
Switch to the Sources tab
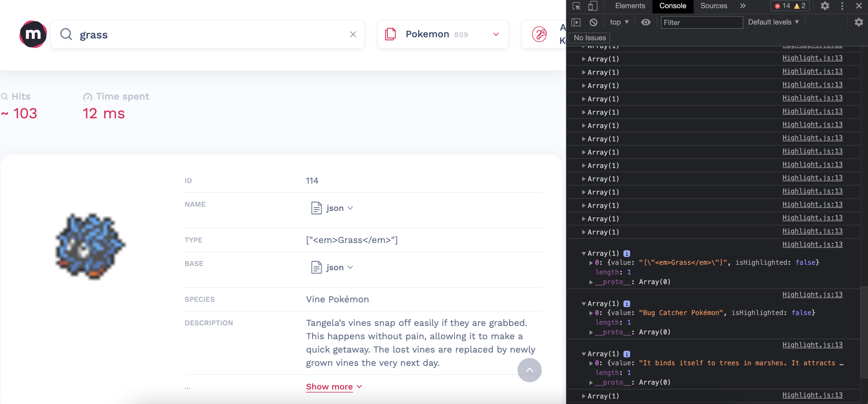pyautogui.click(x=713, y=6)
